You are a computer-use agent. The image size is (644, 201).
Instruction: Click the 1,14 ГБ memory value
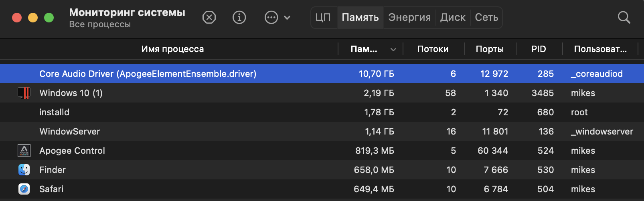click(379, 131)
